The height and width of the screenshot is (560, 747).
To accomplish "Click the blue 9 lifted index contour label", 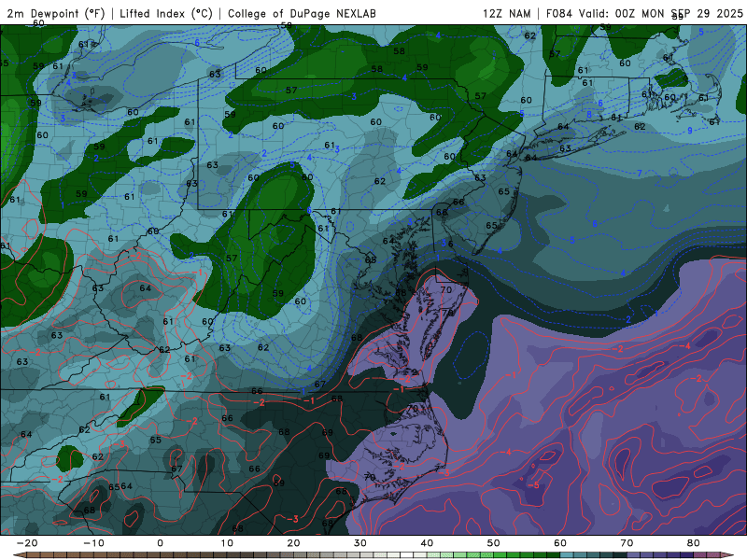I will [x=690, y=130].
